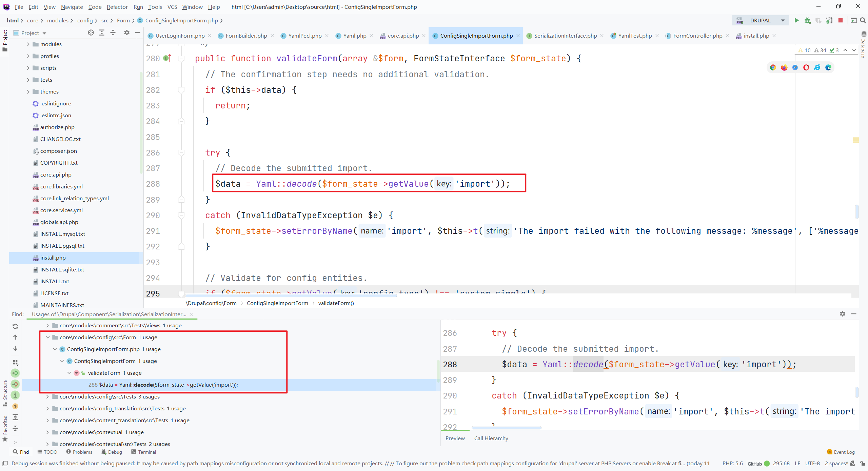The height and width of the screenshot is (471, 868).
Task: Go to next highlighted error arrow
Action: (854, 50)
